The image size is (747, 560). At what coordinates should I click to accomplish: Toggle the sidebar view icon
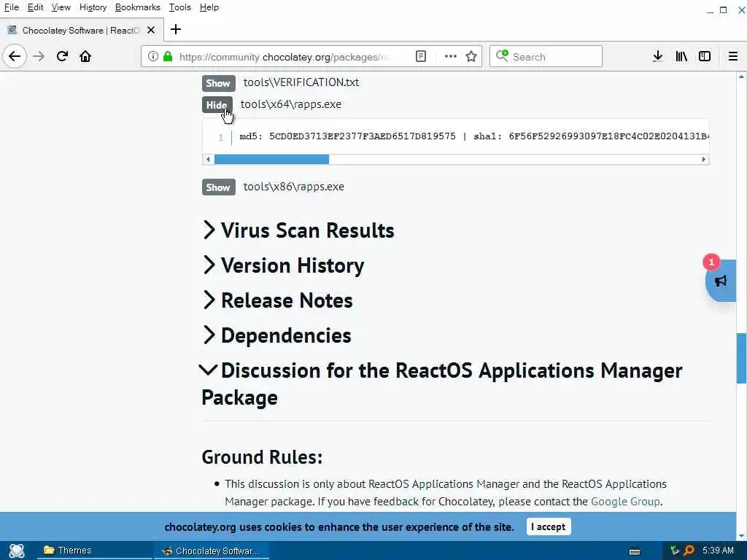pos(705,57)
